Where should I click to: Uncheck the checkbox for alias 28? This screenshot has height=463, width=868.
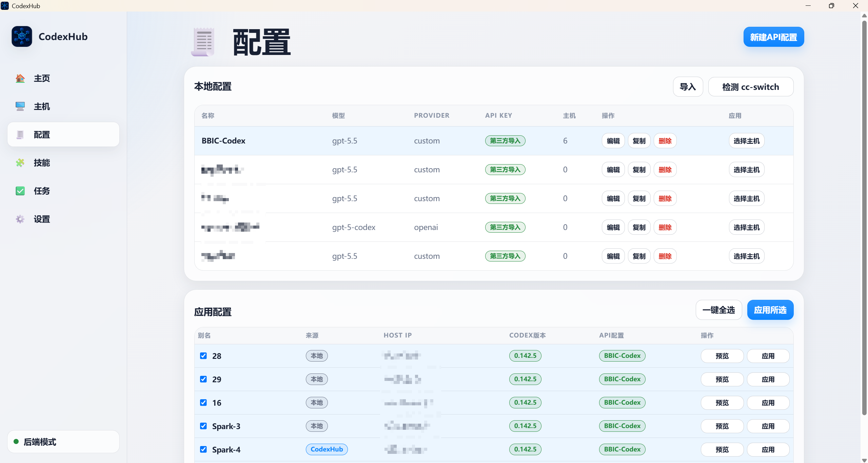(x=203, y=355)
